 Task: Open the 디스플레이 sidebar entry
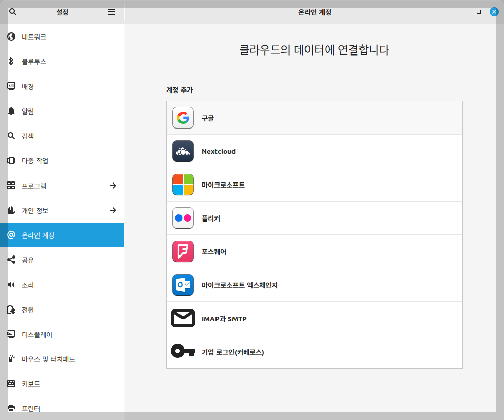(62, 334)
